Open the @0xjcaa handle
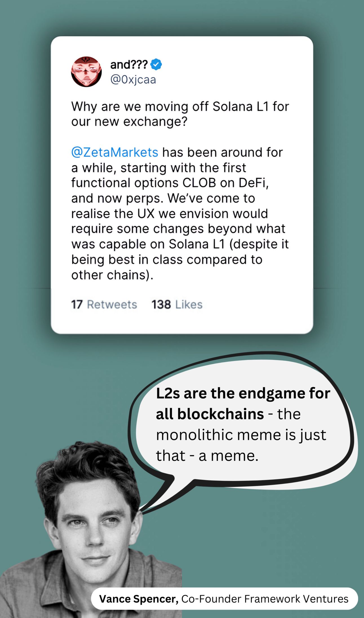 [133, 80]
